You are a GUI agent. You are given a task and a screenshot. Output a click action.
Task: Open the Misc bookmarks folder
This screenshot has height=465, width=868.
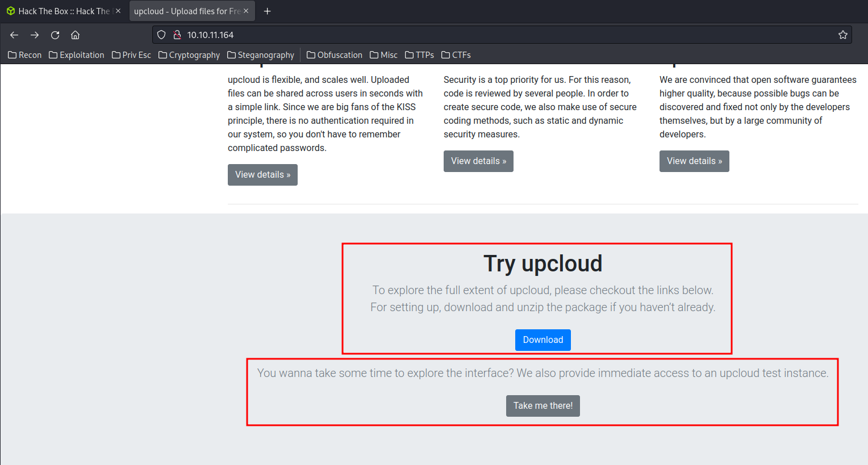383,55
